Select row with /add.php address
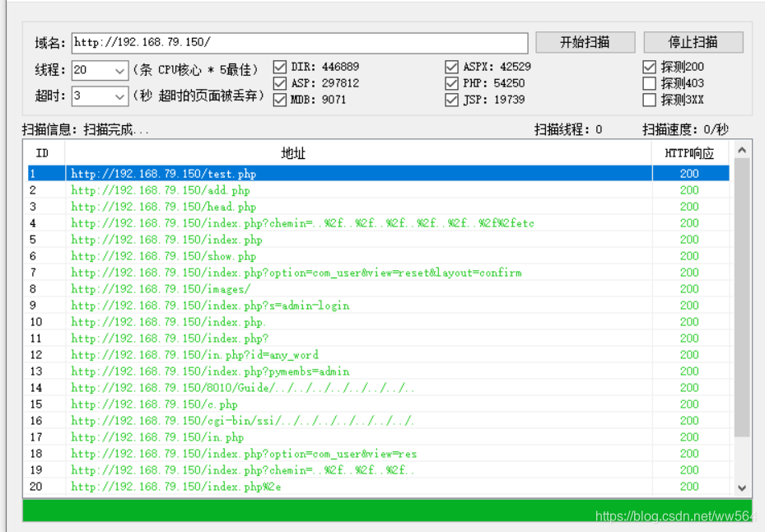 pyautogui.click(x=378, y=190)
